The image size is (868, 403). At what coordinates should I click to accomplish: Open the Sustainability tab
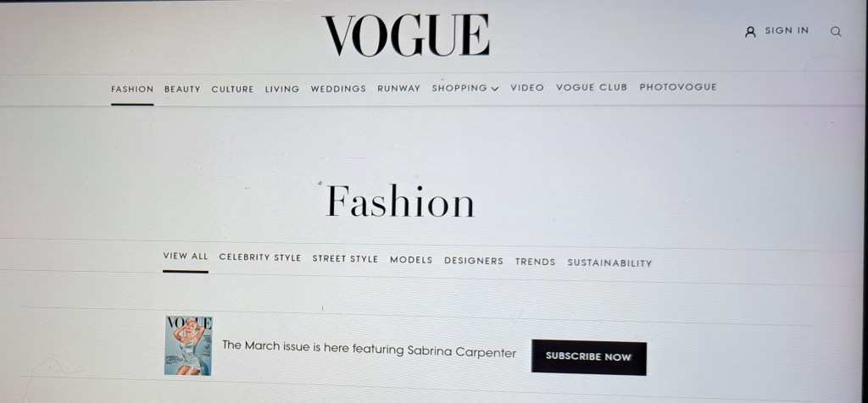[x=609, y=263]
